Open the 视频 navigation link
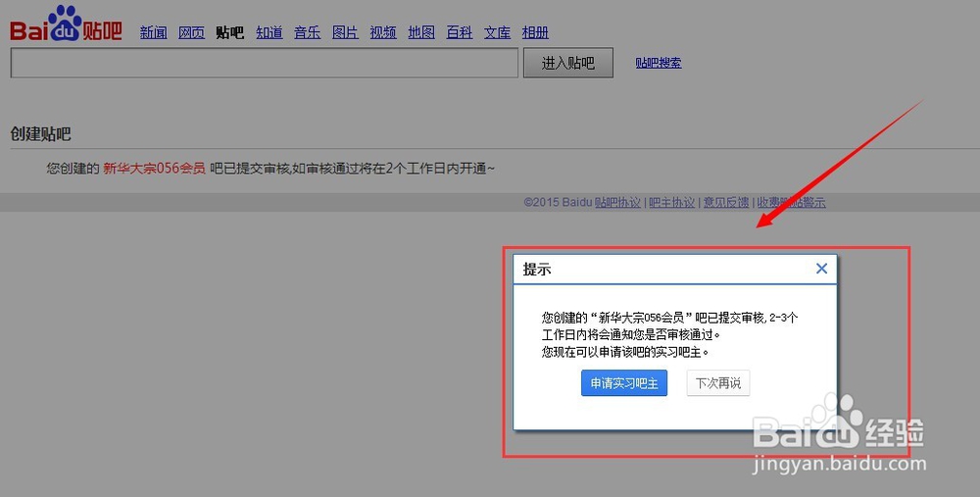980x497 pixels. (x=383, y=32)
